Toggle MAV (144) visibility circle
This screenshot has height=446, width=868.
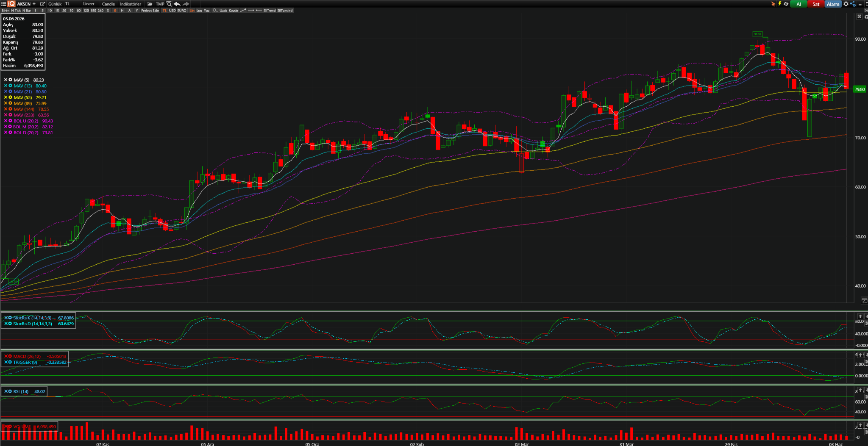pyautogui.click(x=10, y=109)
